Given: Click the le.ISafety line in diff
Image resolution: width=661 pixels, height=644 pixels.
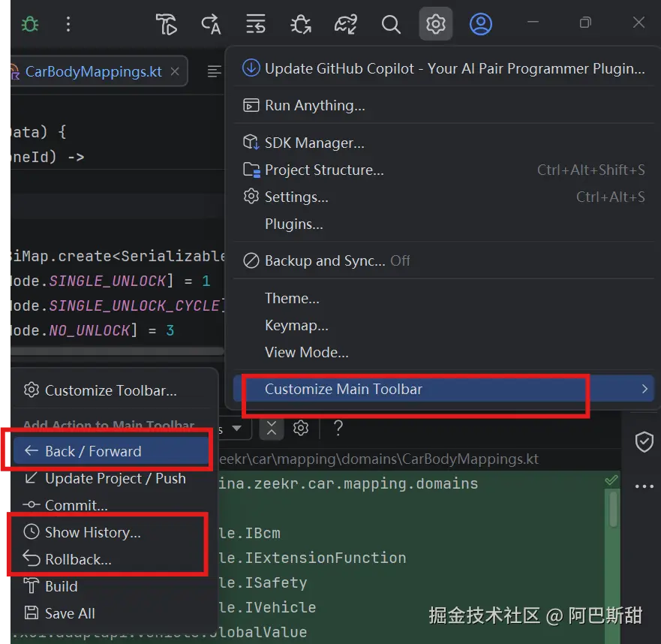Looking at the screenshot, I should (263, 582).
